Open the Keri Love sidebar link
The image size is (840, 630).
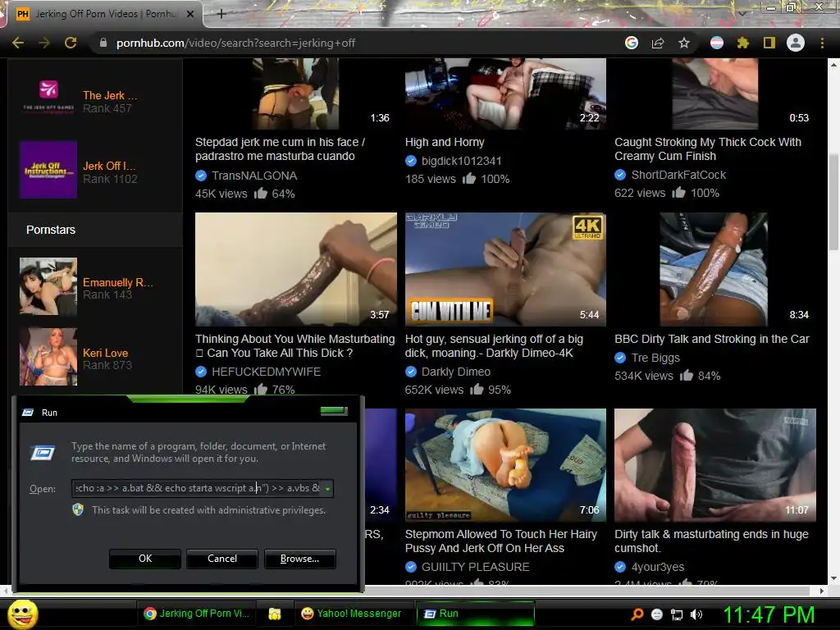(x=105, y=353)
